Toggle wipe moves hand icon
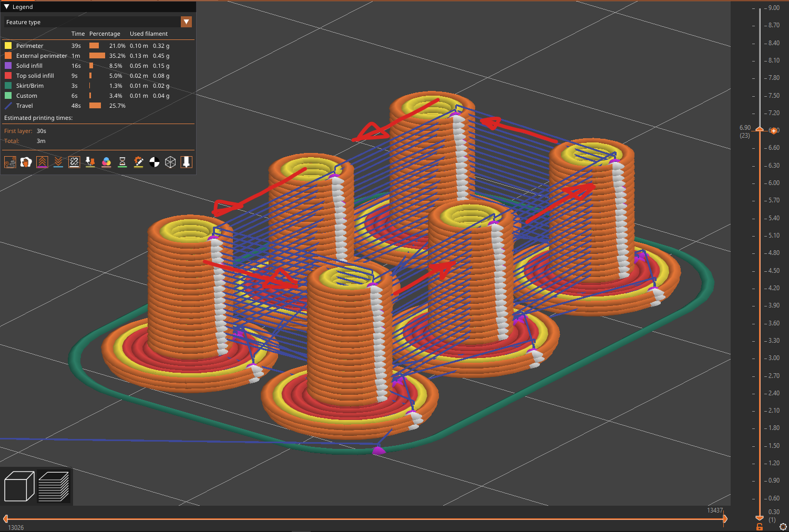The image size is (789, 532). (x=26, y=162)
